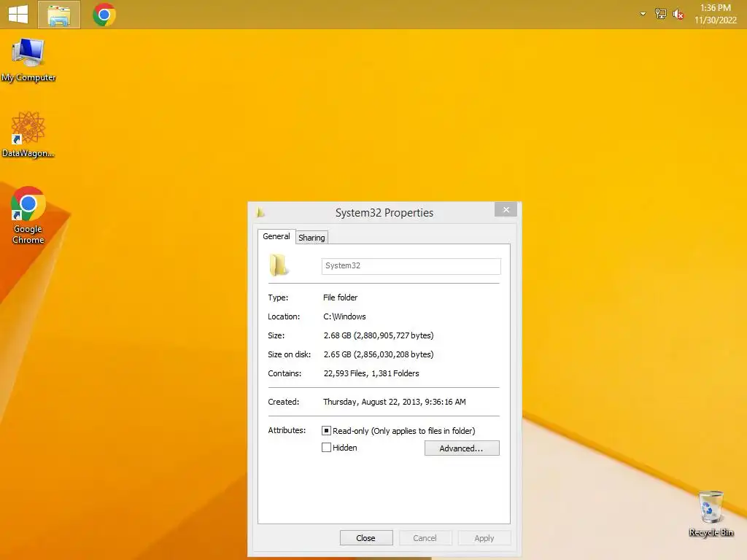Click the System32 Properties title text
747x560 pixels.
point(384,212)
